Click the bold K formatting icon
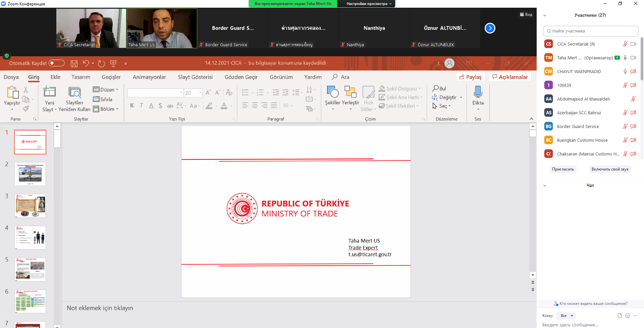Image resolution: width=644 pixels, height=328 pixels. pyautogui.click(x=132, y=106)
